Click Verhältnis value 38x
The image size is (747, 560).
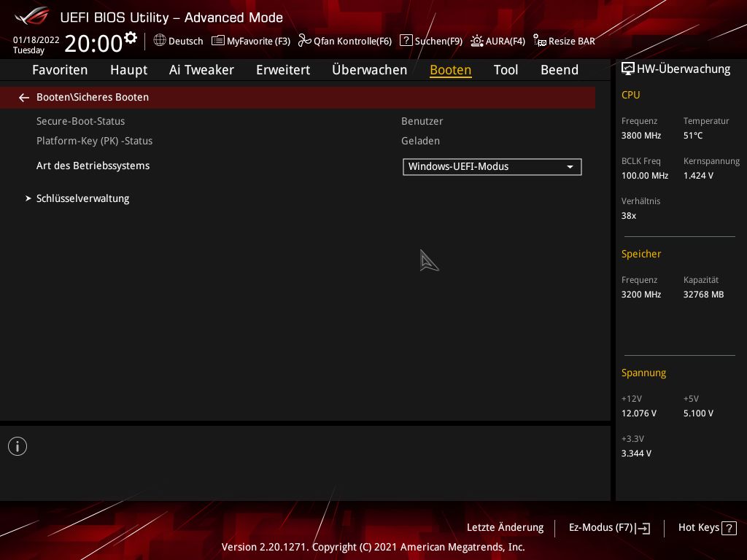pyautogui.click(x=629, y=216)
